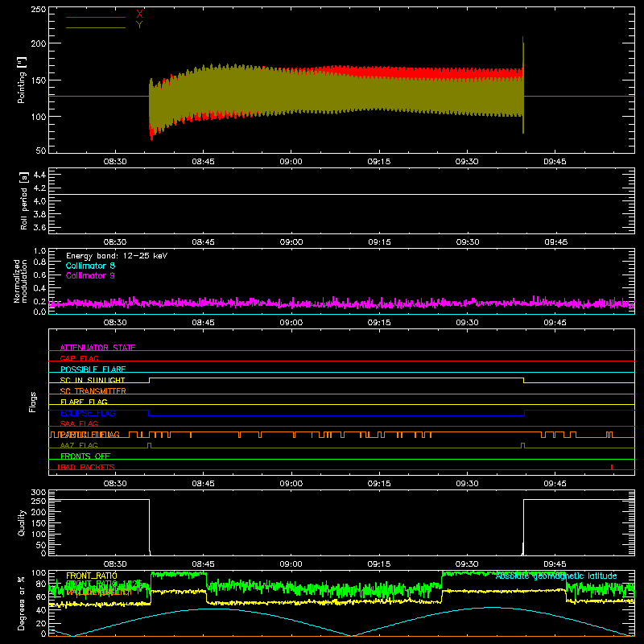This screenshot has width=644, height=644.
Task: Click 08:45 under the Roll period plot
Action: (x=203, y=242)
